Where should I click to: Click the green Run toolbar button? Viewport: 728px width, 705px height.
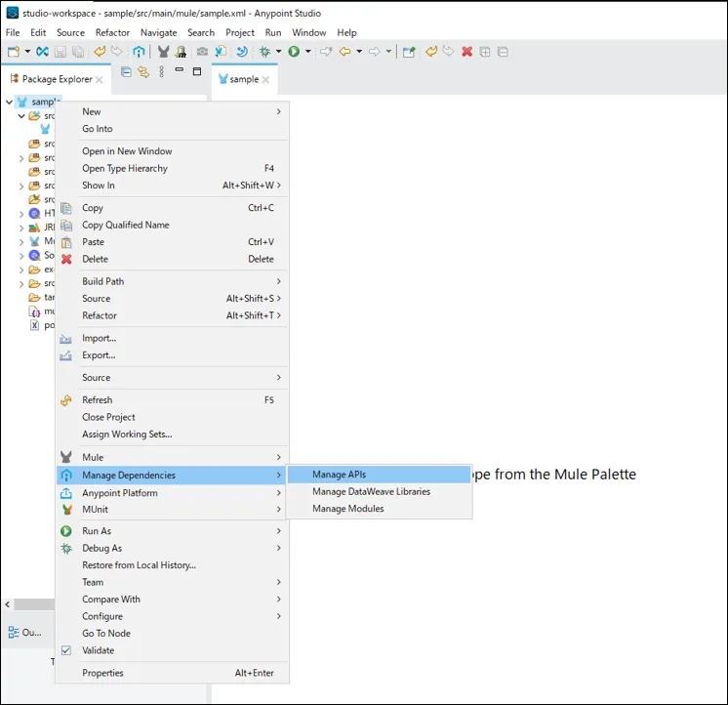coord(294,52)
